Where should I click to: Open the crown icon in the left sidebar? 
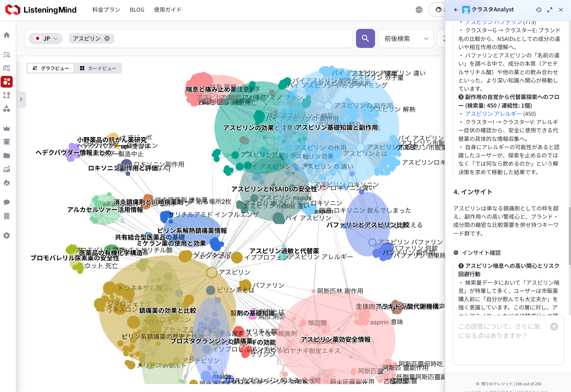click(x=7, y=129)
